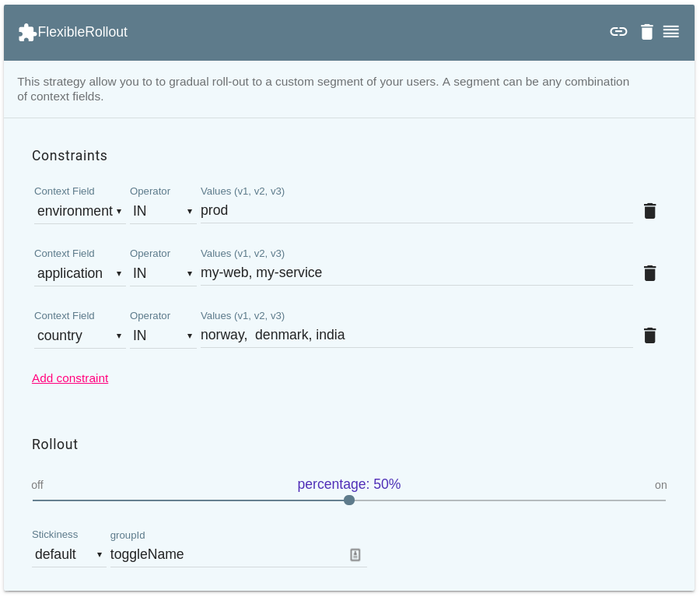Click the percentage label above the slider

point(348,484)
